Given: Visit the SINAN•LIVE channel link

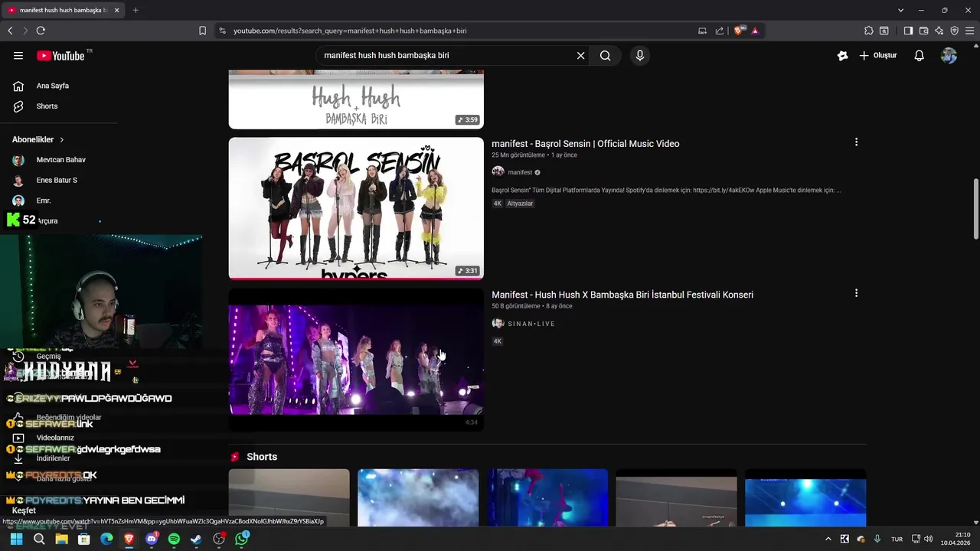Looking at the screenshot, I should click(x=531, y=324).
